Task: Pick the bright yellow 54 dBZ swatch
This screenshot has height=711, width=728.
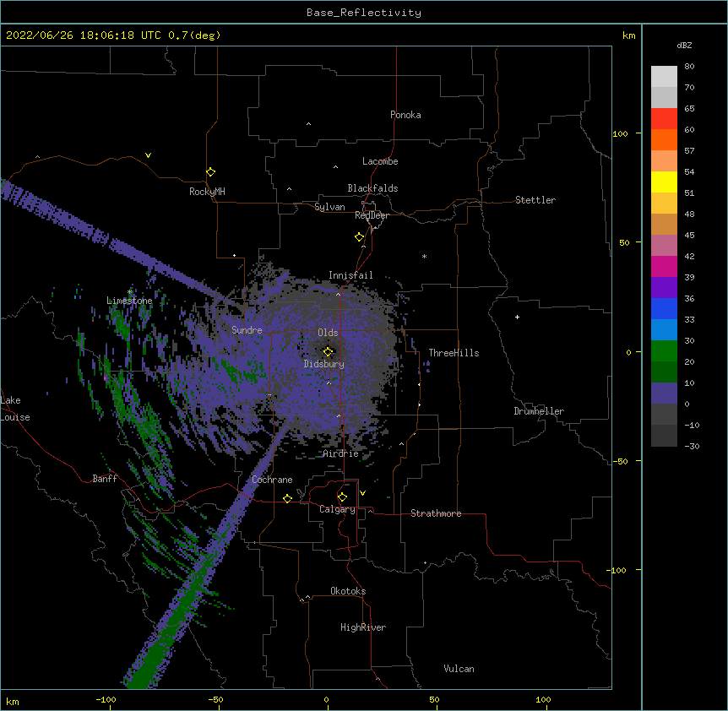Action: [x=664, y=182]
